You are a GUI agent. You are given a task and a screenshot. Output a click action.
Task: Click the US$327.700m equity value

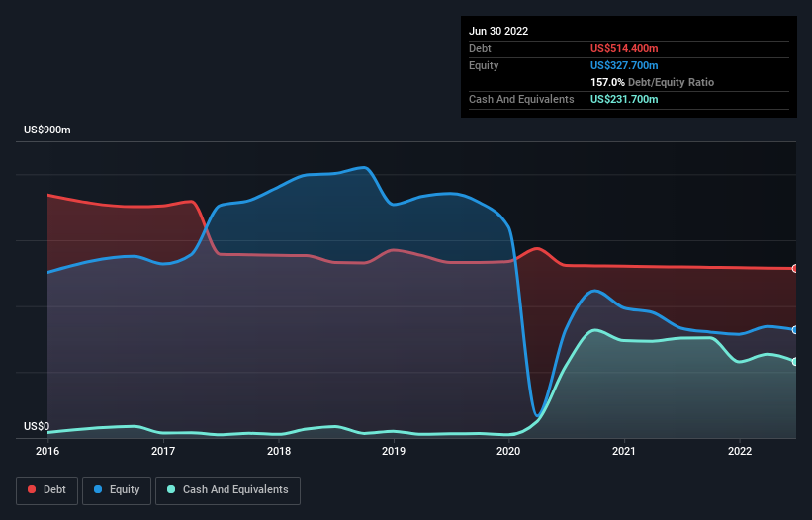(624, 65)
